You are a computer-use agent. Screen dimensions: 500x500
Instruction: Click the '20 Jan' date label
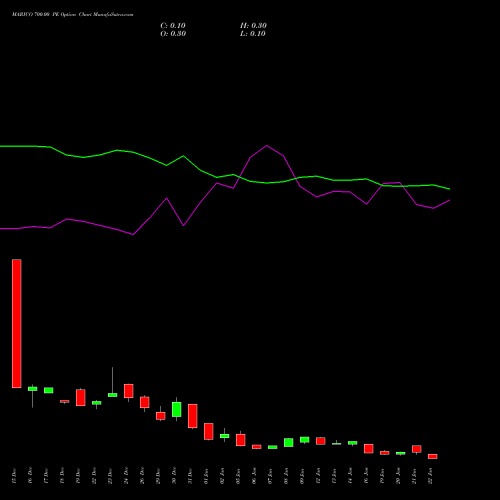tap(398, 476)
